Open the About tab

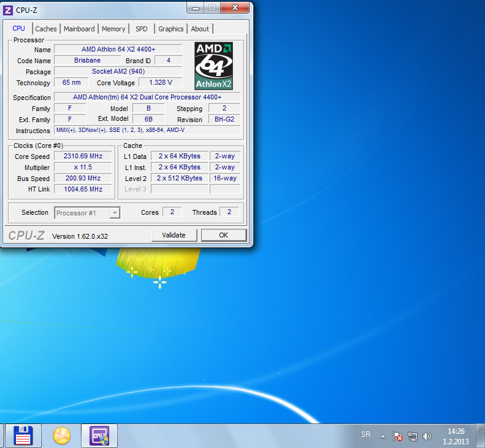coord(200,29)
